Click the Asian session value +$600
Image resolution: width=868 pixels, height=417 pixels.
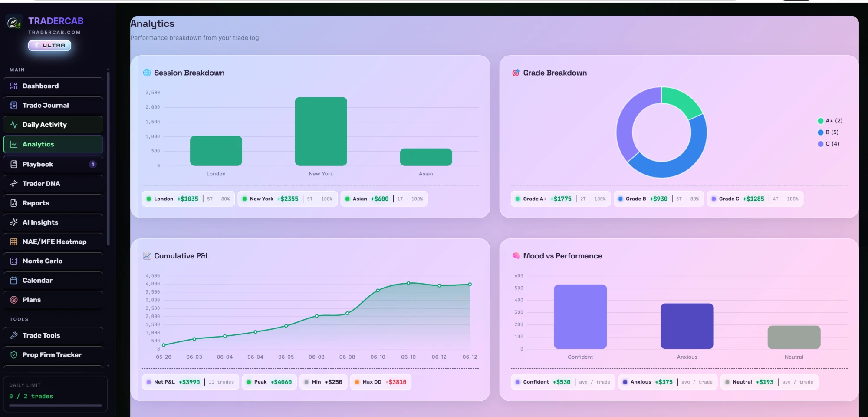click(380, 199)
